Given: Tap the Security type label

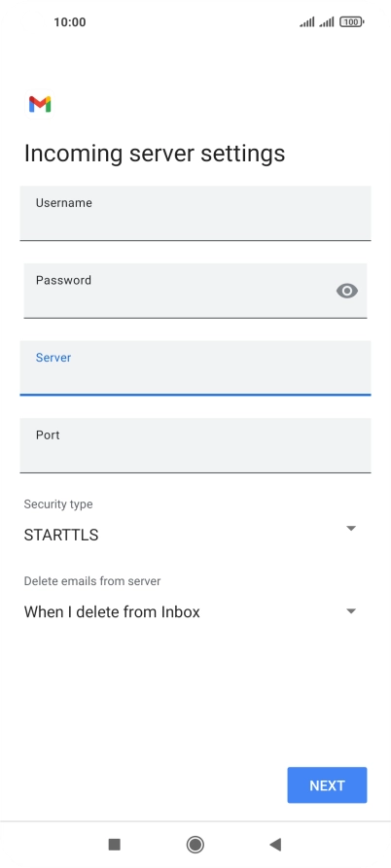Looking at the screenshot, I should click(x=58, y=504).
